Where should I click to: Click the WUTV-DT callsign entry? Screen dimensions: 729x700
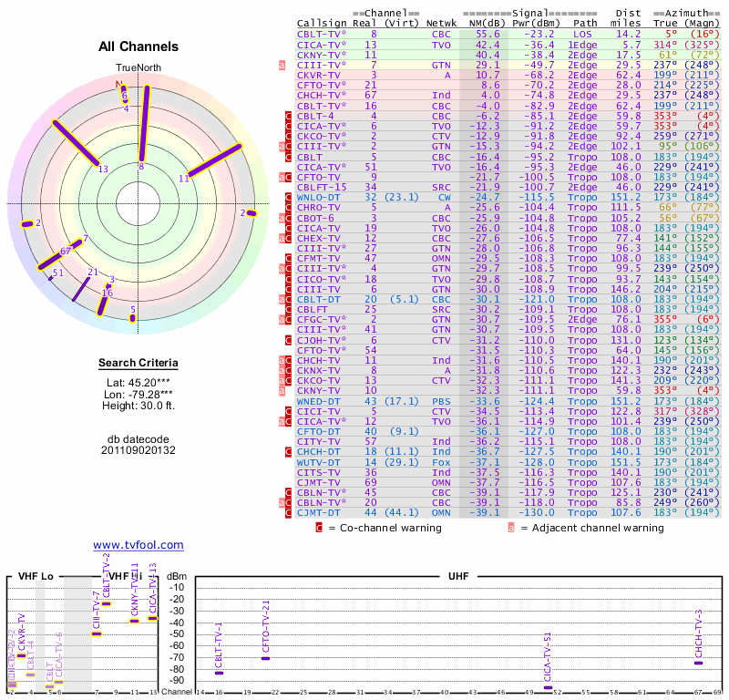[319, 462]
